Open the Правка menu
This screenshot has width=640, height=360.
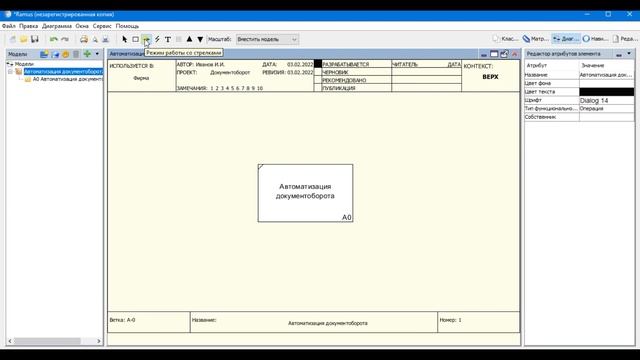pyautogui.click(x=29, y=26)
